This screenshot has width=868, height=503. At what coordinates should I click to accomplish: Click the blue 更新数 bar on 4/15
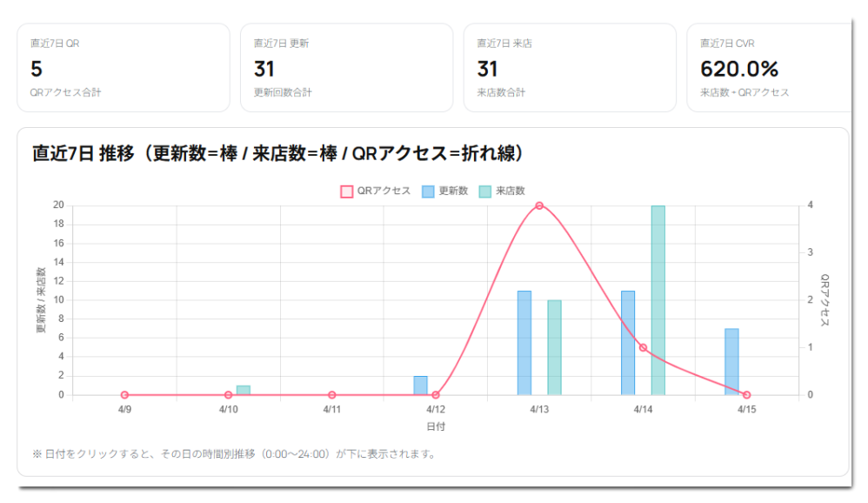click(731, 361)
